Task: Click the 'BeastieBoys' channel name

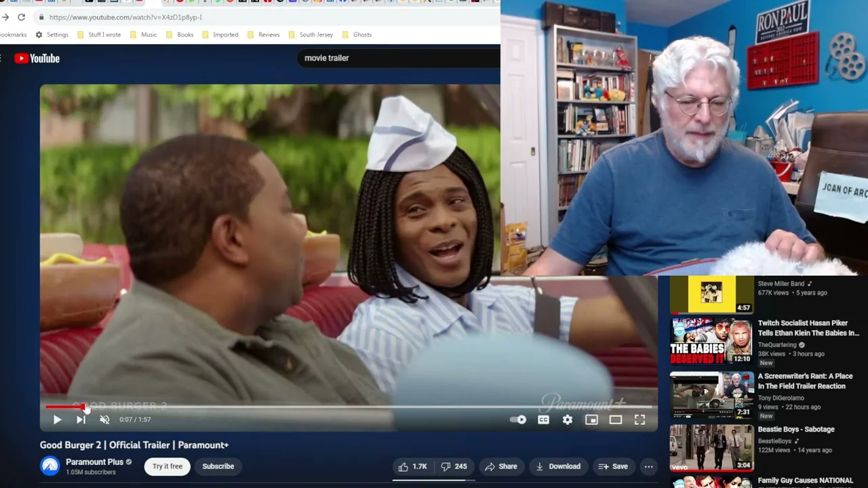Action: [x=774, y=441]
